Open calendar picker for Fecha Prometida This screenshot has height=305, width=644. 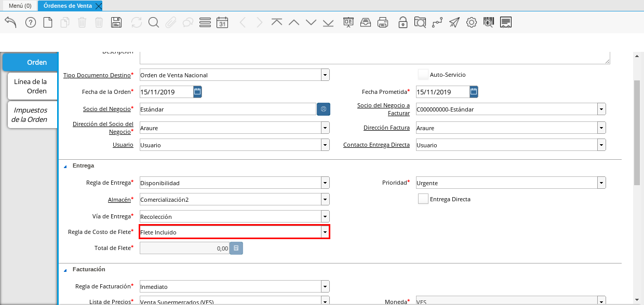[x=473, y=92]
